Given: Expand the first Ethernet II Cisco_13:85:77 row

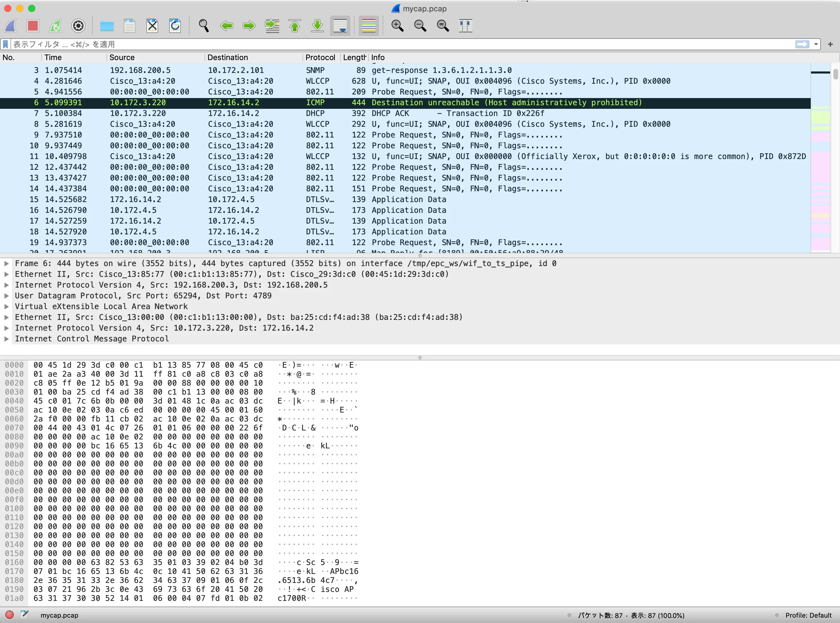Looking at the screenshot, I should click(6, 274).
